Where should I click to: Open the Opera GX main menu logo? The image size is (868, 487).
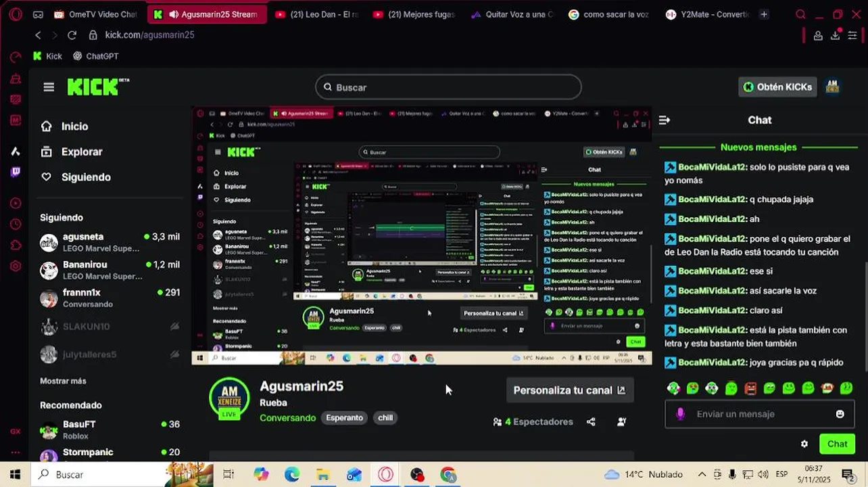pyautogui.click(x=15, y=14)
